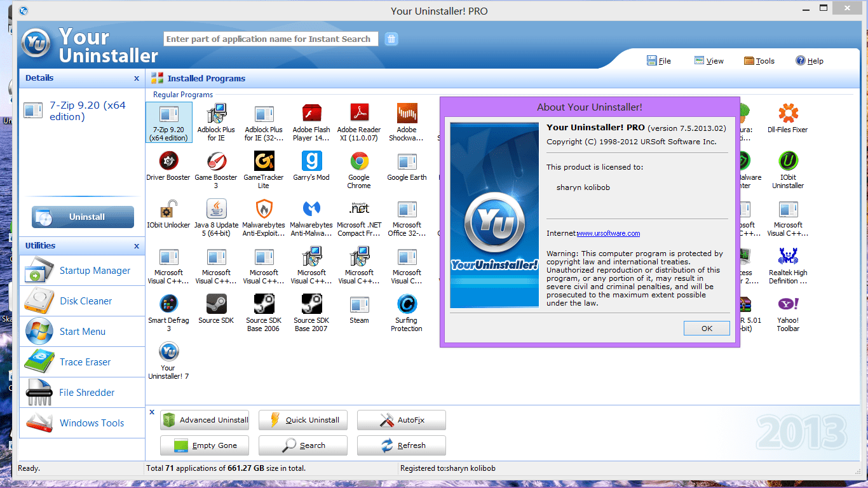
Task: Click the Advanced Uninstall button
Action: tap(205, 420)
